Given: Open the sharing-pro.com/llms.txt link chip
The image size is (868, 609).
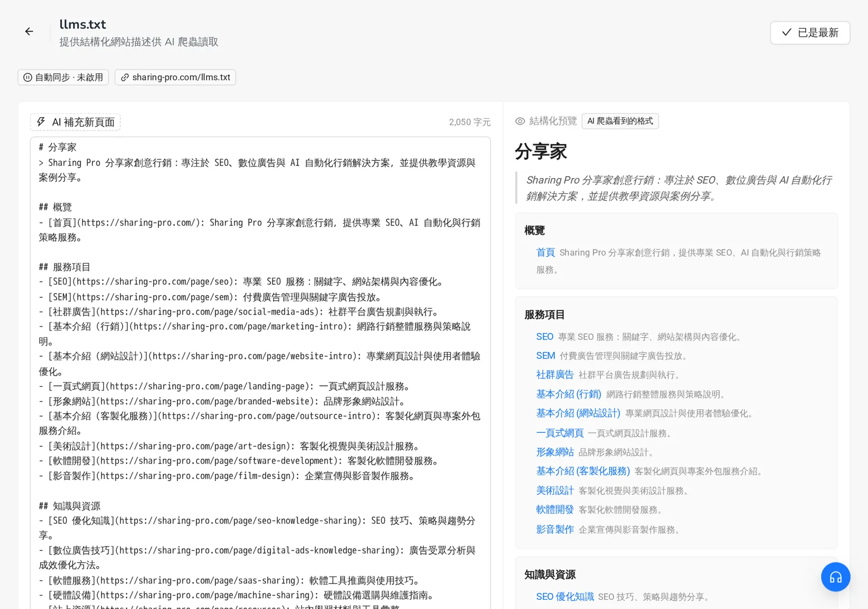Looking at the screenshot, I should coord(175,78).
